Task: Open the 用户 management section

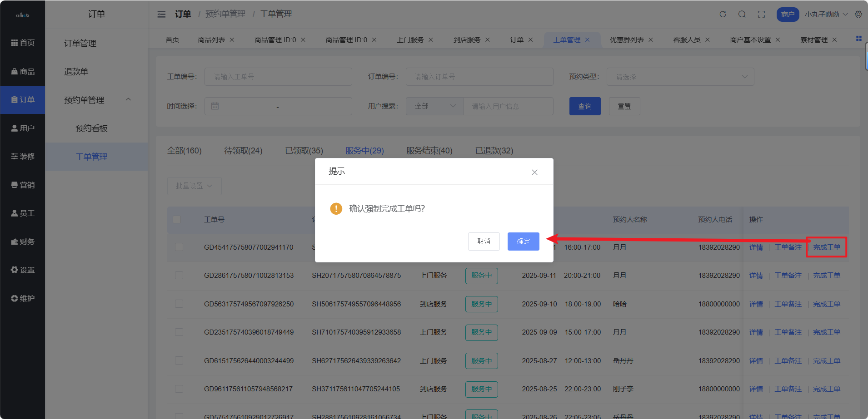Action: 23,128
